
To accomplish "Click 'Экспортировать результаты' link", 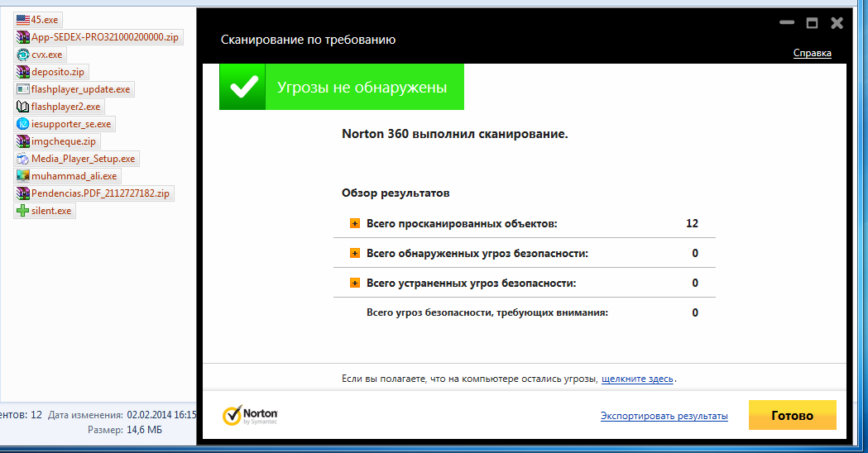I will pyautogui.click(x=664, y=416).
